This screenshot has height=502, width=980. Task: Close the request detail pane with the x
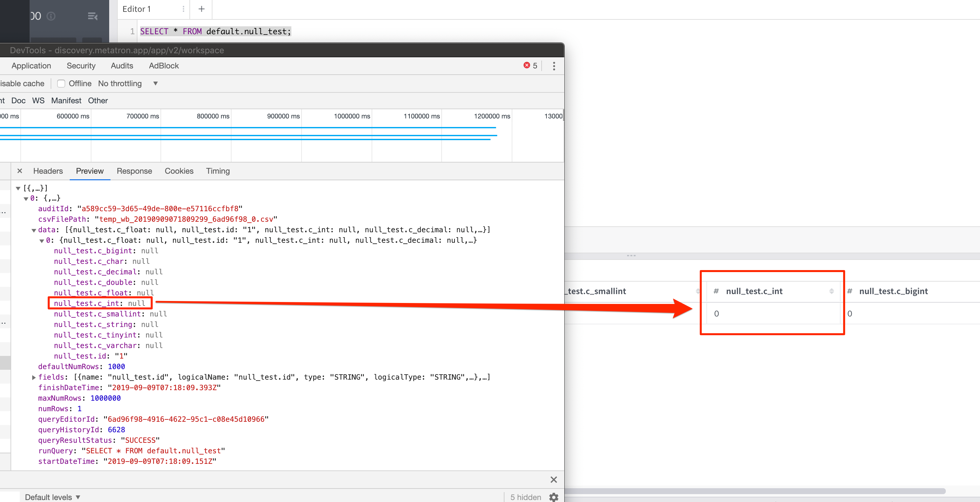[20, 171]
